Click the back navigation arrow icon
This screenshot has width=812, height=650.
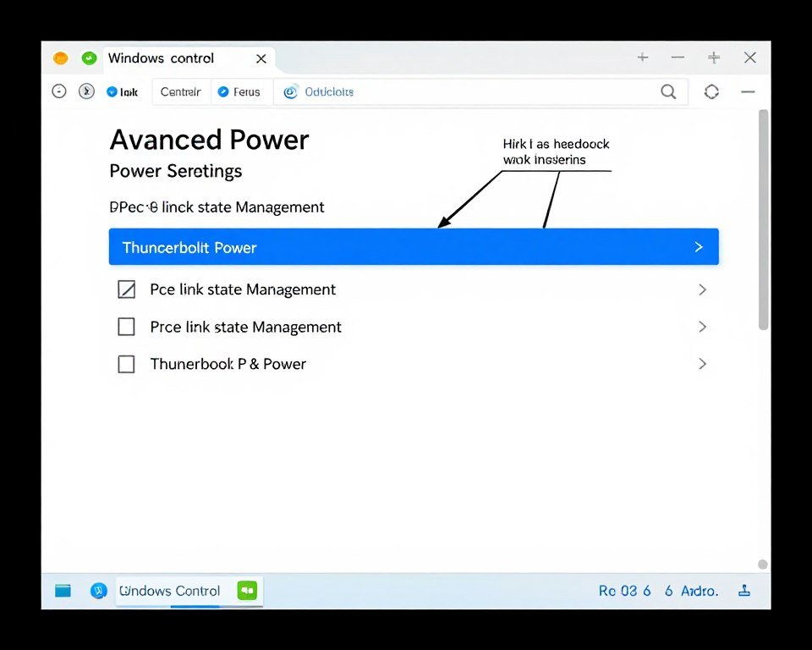point(59,91)
